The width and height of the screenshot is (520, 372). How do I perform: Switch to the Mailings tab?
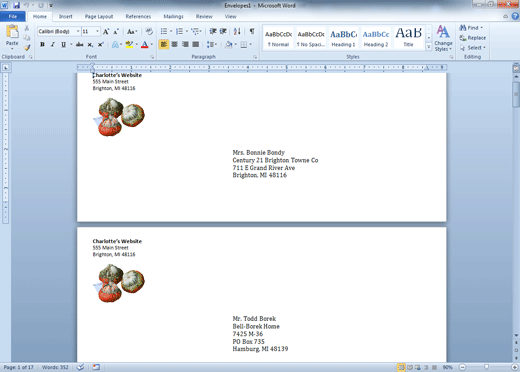tap(173, 16)
